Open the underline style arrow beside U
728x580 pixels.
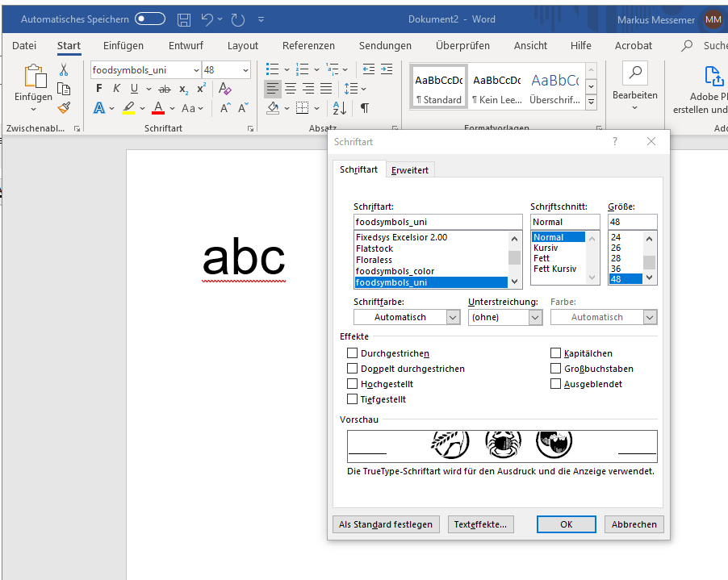(149, 89)
